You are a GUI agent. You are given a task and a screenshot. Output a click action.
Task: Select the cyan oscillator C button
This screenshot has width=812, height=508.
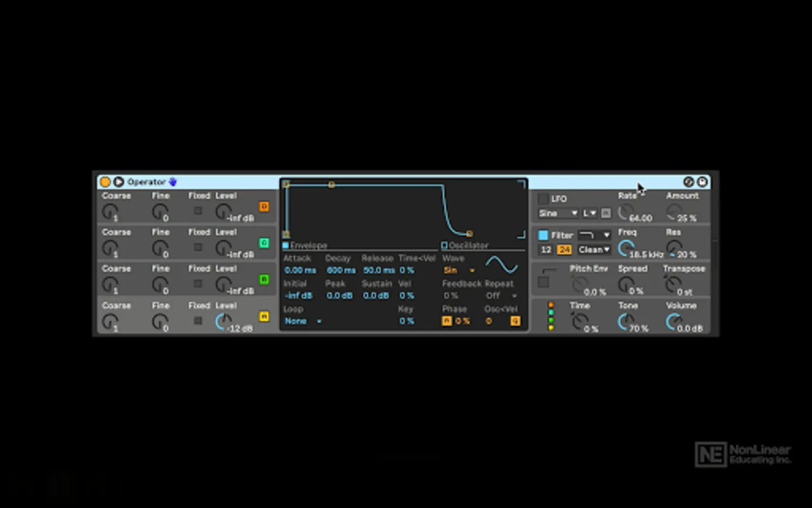click(264, 243)
